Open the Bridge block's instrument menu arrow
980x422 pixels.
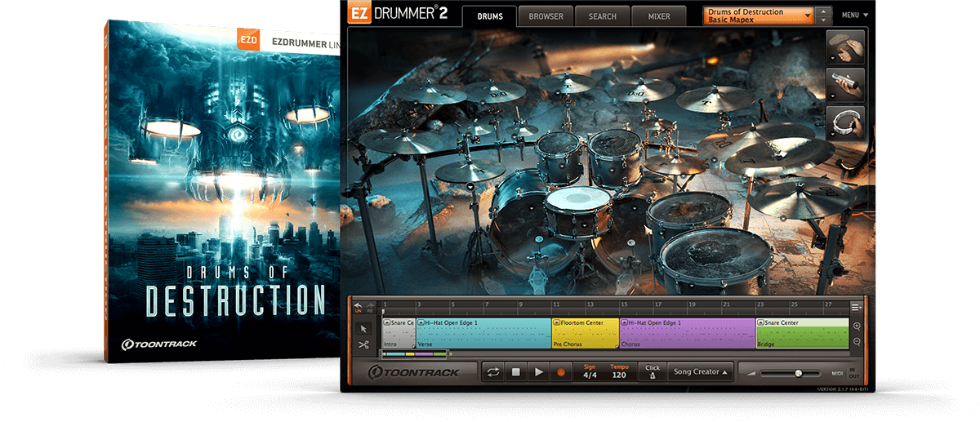761,323
